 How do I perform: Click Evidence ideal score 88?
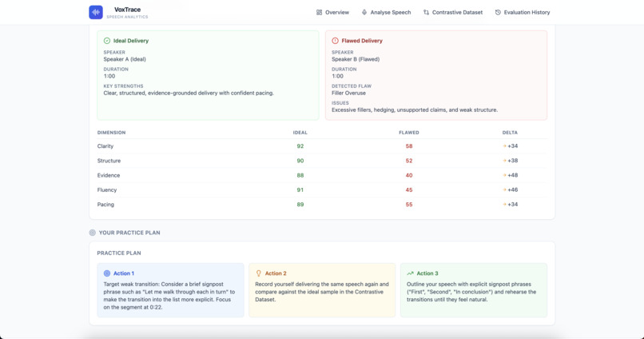pyautogui.click(x=300, y=175)
